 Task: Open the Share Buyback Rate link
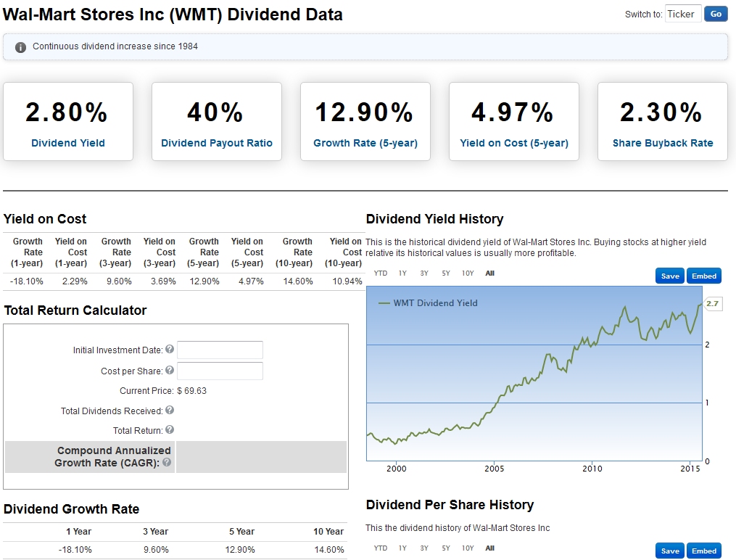click(x=663, y=143)
